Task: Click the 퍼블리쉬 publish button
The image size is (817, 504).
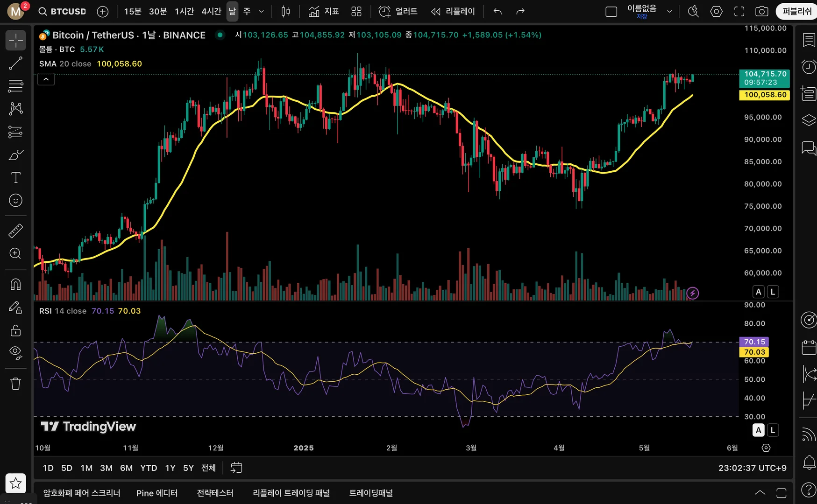Action: coord(796,11)
